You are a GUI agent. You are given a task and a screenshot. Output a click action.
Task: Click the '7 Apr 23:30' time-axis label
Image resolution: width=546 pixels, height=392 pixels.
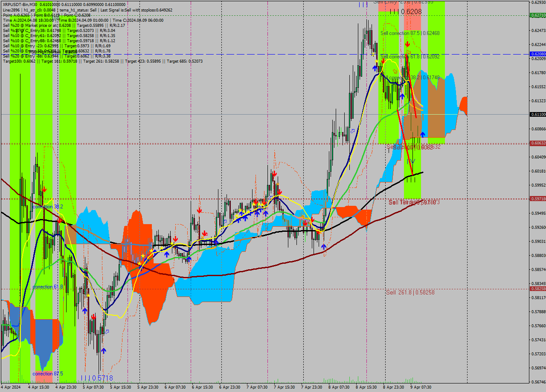[x=311, y=387]
